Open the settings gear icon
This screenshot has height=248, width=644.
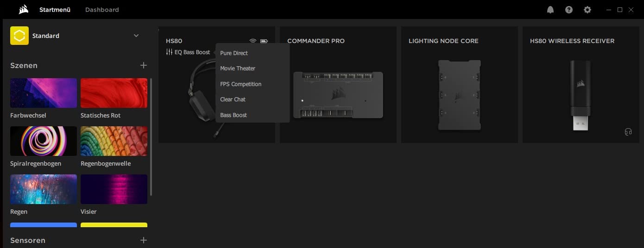[587, 10]
